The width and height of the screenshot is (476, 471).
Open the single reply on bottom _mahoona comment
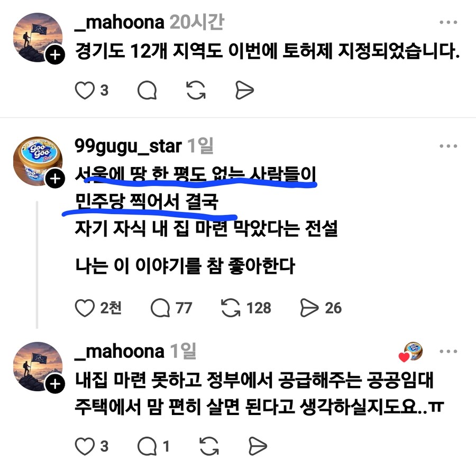(147, 446)
